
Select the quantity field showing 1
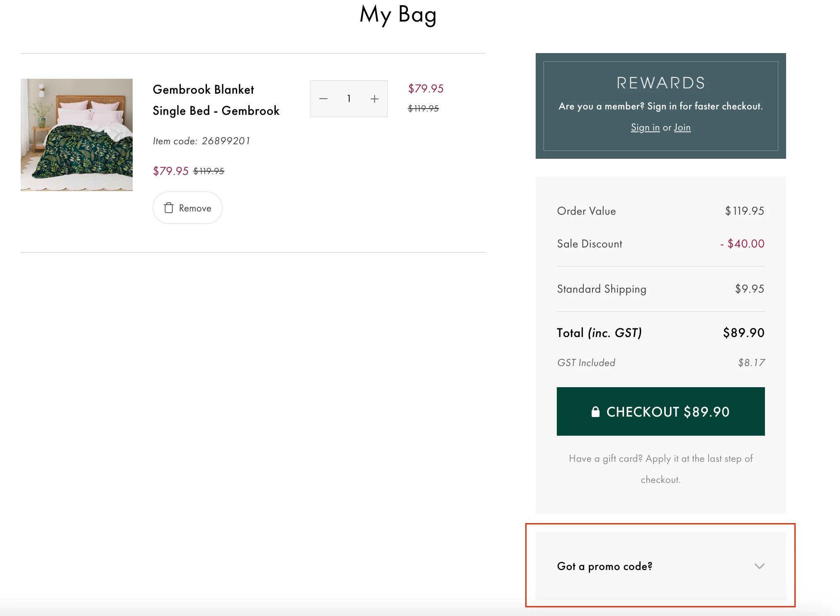coord(349,99)
